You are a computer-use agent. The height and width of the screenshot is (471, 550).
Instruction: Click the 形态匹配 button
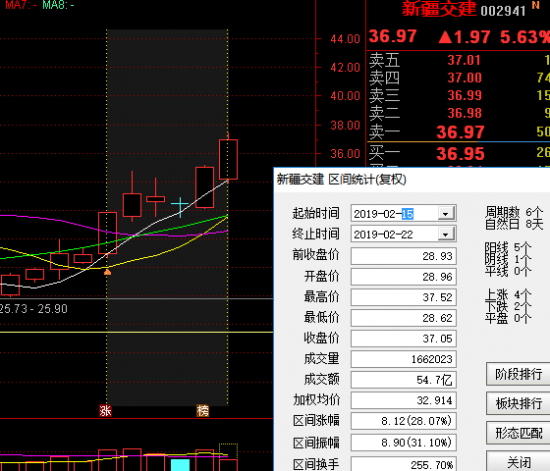click(518, 433)
